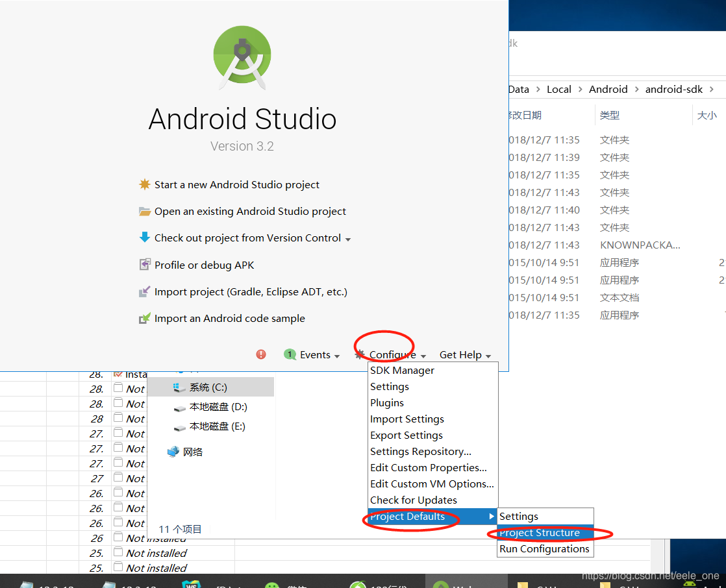Expand chevron after Data in breadcrumb
The width and height of the screenshot is (726, 588).
tap(538, 90)
